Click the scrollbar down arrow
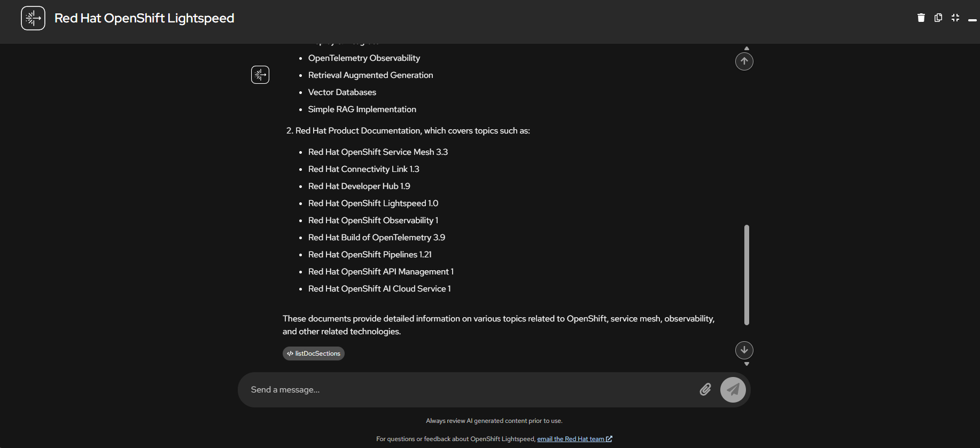The image size is (980, 448). point(746,364)
